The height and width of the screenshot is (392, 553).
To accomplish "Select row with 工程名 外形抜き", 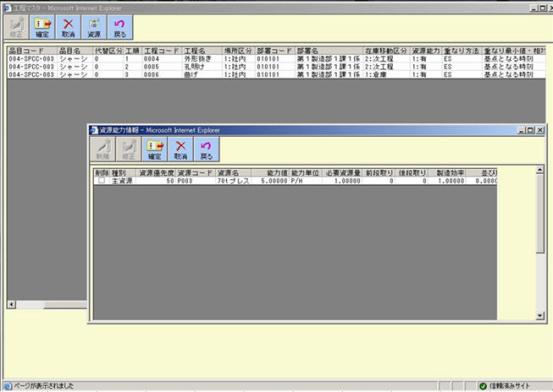I will point(276,59).
